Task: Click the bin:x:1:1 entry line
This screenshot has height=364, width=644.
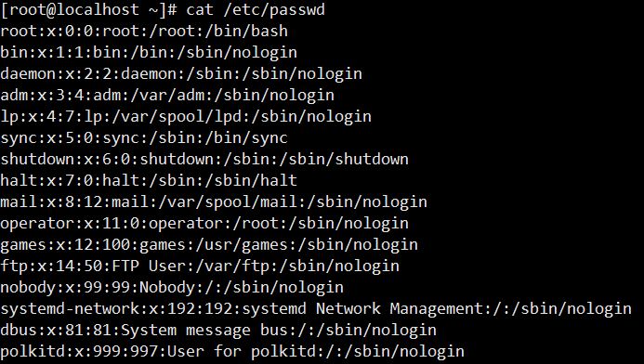Action: [x=149, y=52]
